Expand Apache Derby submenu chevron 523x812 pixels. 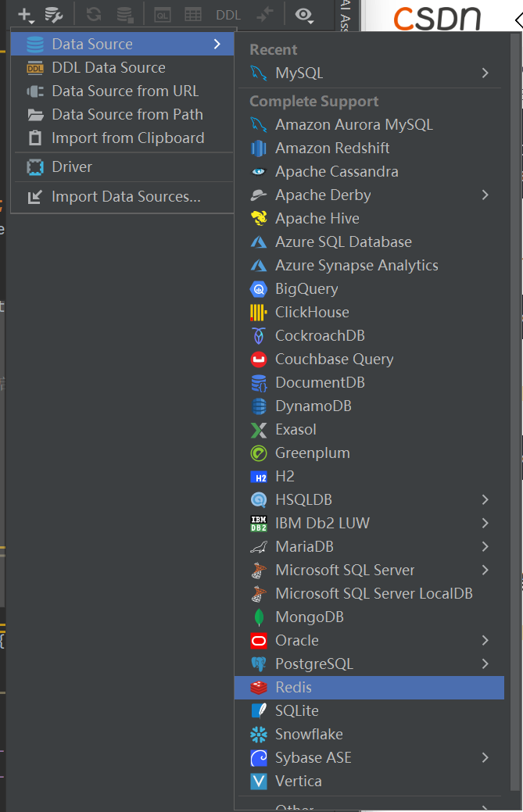click(485, 195)
